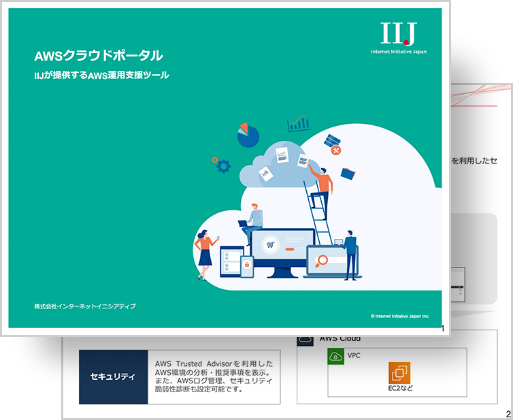Click the AWSクラウドポータル title text
The image size is (513, 420).
99,56
